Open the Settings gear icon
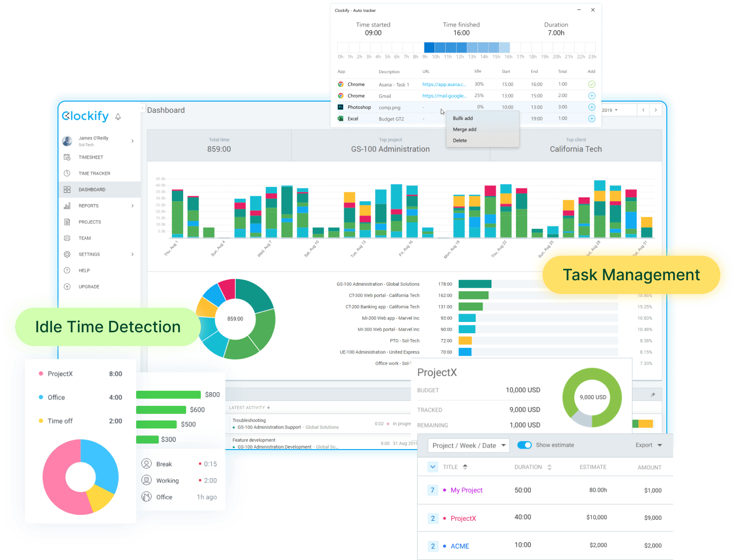 click(x=67, y=254)
